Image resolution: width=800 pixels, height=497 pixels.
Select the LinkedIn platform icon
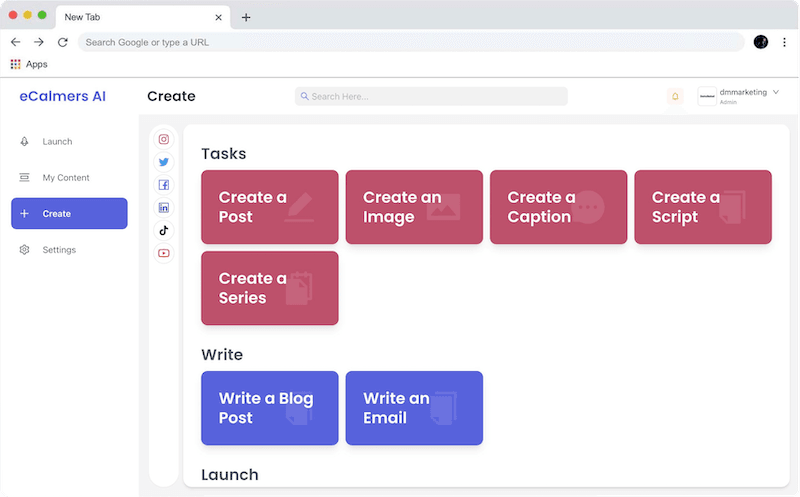(164, 208)
